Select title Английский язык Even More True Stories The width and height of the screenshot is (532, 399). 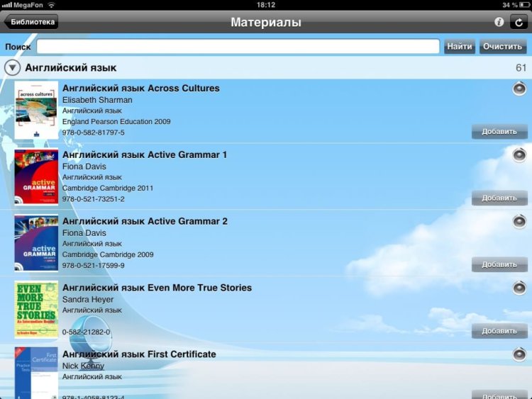coord(157,288)
